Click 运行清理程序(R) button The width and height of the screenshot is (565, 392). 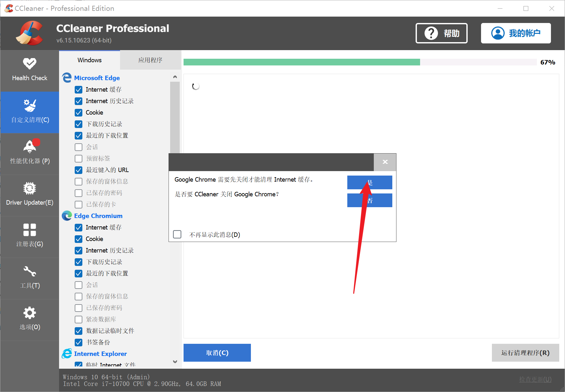click(525, 353)
